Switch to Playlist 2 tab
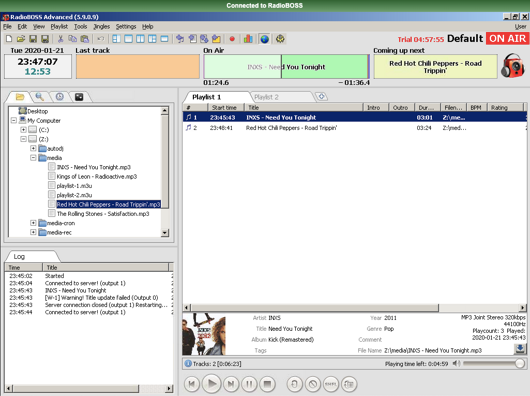 click(266, 97)
